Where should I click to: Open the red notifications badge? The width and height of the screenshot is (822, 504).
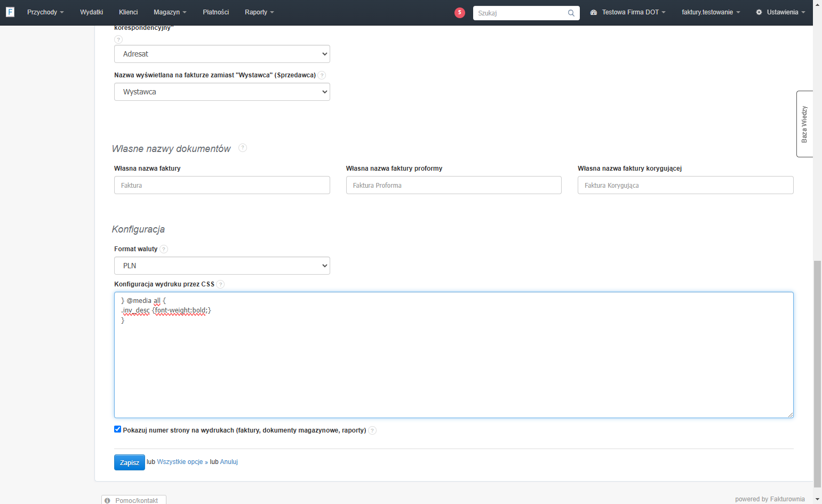460,12
